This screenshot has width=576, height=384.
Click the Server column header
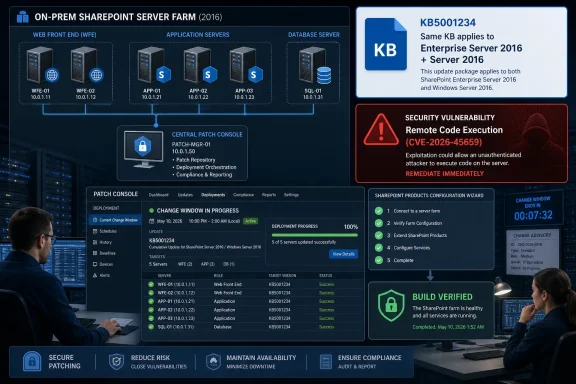pyautogui.click(x=164, y=276)
